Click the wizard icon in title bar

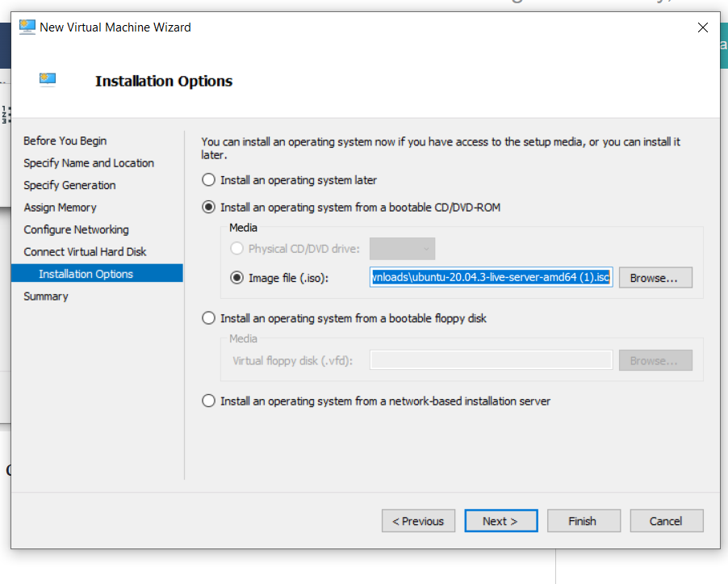[x=27, y=27]
